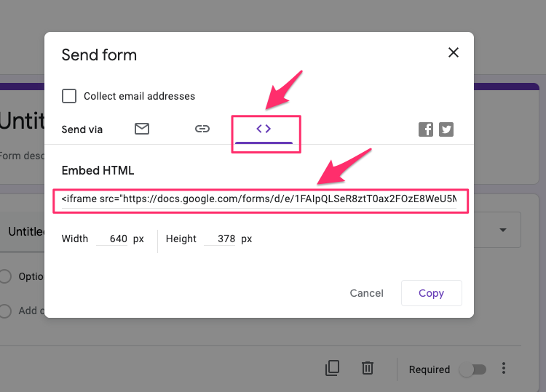
Task: Select the link send option icon
Action: coord(202,129)
